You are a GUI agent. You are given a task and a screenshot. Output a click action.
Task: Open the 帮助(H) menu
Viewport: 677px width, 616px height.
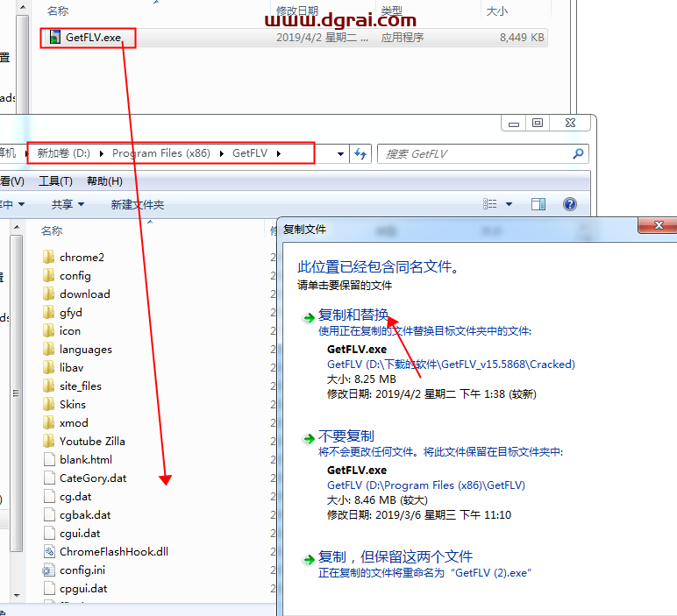pyautogui.click(x=104, y=181)
